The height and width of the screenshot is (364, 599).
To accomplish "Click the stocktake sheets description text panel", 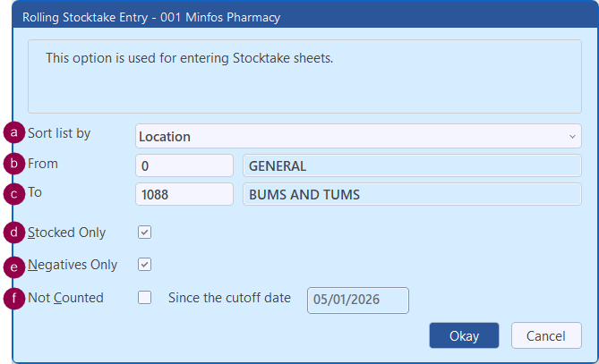I will point(304,75).
